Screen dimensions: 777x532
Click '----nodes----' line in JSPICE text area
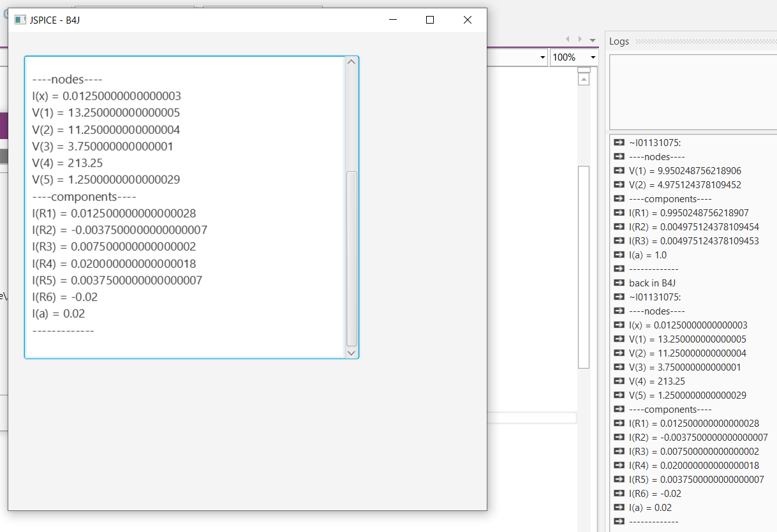click(x=67, y=80)
